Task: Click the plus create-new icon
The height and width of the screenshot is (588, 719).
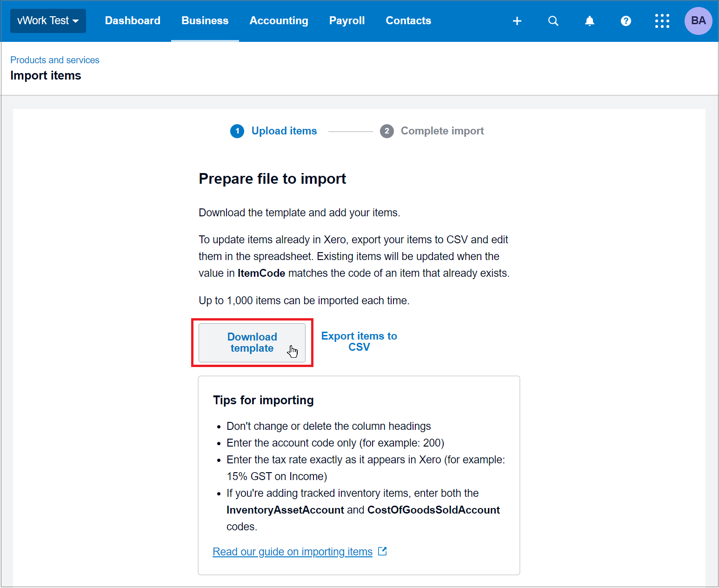Action: pyautogui.click(x=517, y=21)
